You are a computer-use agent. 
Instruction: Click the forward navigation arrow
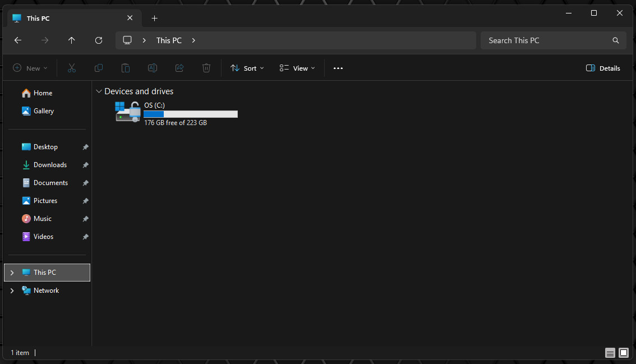click(x=45, y=40)
